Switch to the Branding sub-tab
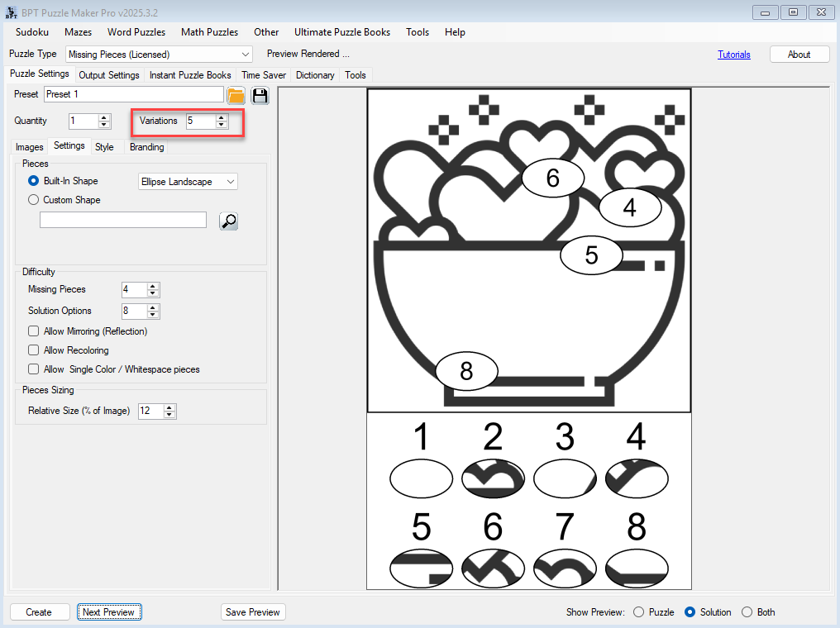The image size is (840, 628). [146, 147]
